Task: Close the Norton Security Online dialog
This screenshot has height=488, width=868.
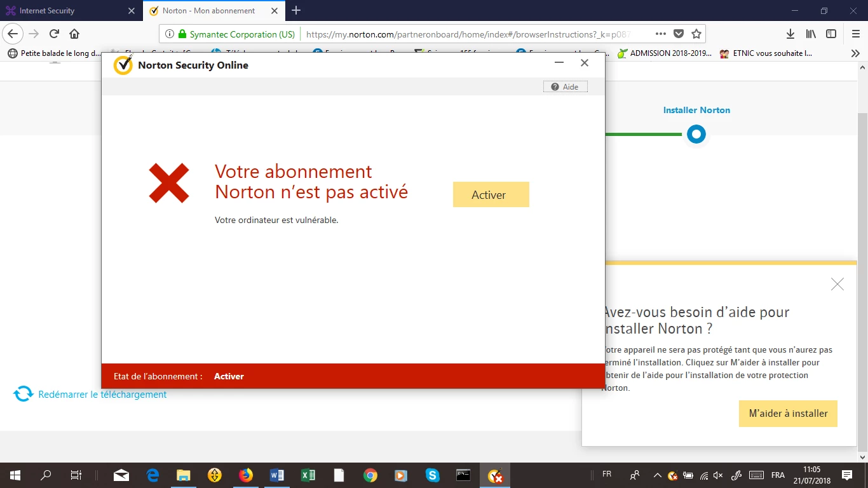Action: 585,62
